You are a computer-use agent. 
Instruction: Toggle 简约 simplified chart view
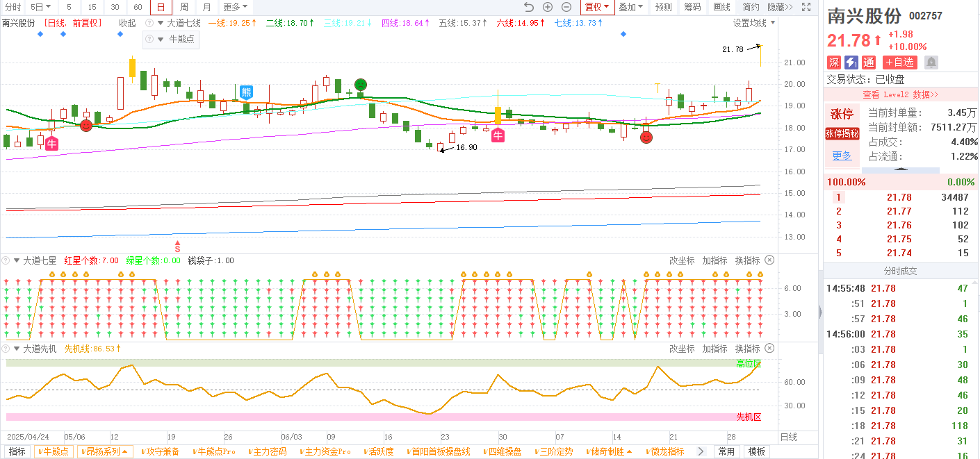pyautogui.click(x=751, y=7)
